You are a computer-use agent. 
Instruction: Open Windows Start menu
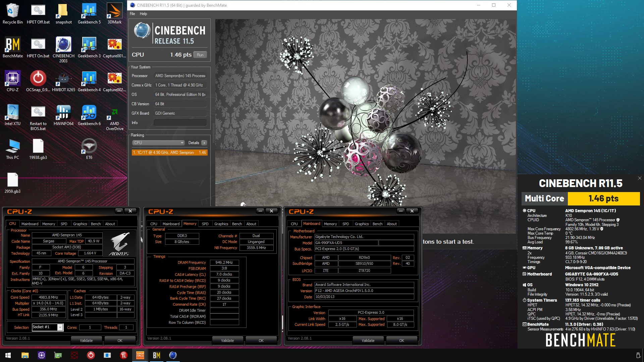(8, 355)
